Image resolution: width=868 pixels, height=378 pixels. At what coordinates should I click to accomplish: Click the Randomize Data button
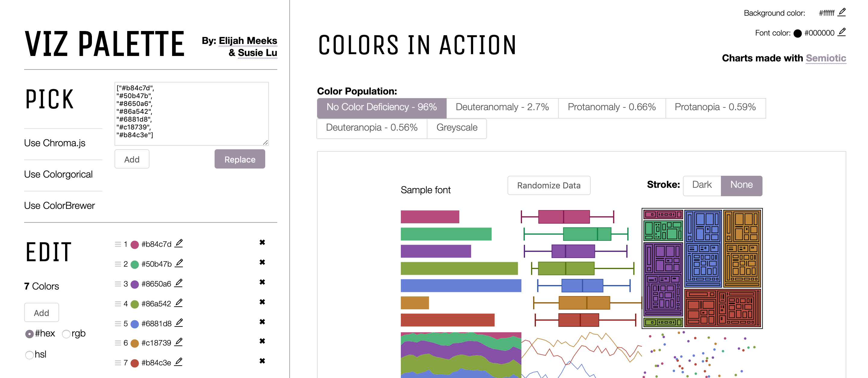tap(549, 185)
